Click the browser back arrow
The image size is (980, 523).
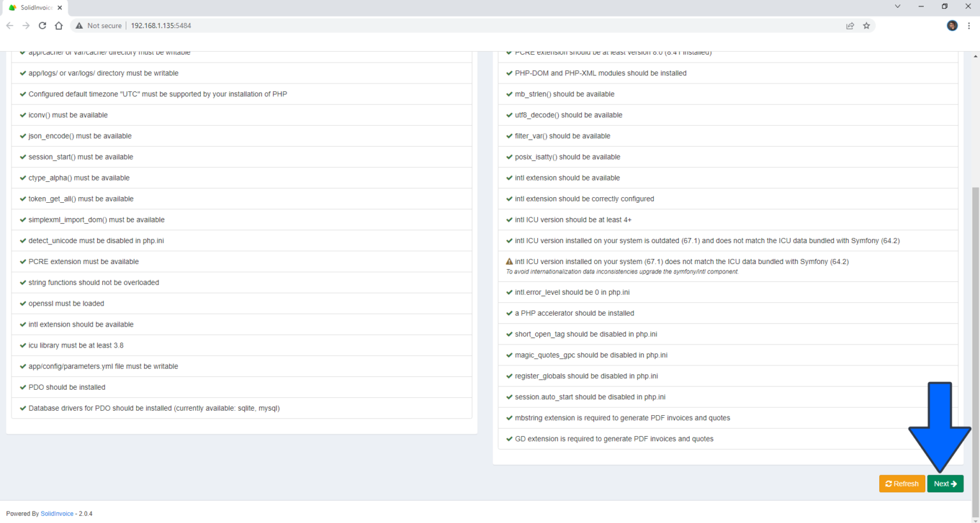(10, 26)
